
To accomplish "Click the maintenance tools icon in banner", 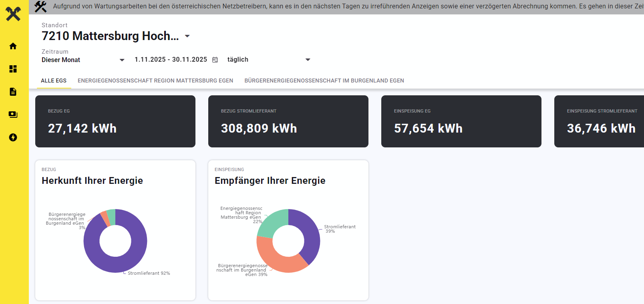I will click(40, 7).
